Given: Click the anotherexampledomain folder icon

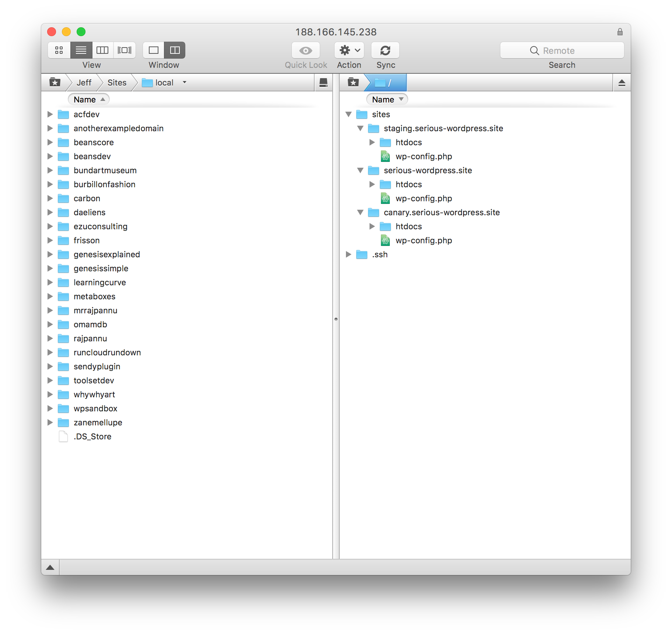Looking at the screenshot, I should point(63,128).
